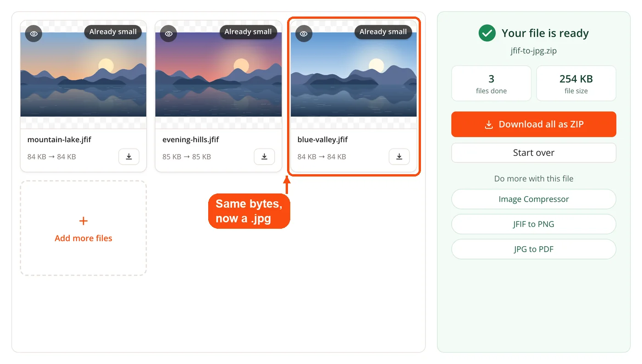
Task: Click 'Already small' badge on mountain-lake.jfif
Action: click(113, 32)
